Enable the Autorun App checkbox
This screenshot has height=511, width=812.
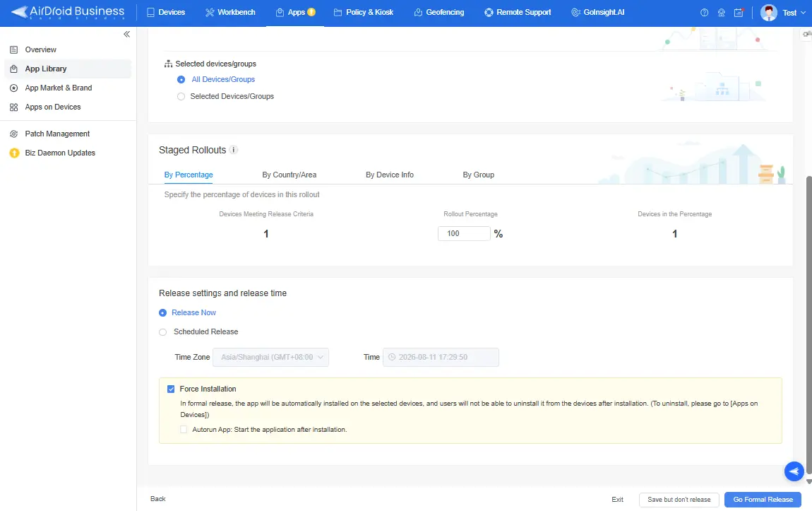coord(184,430)
